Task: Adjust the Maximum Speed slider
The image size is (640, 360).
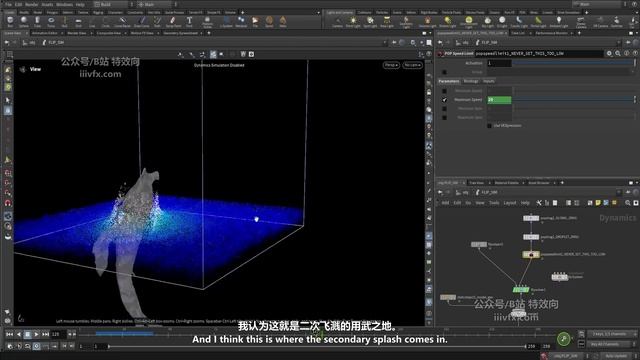Action: 573,100
